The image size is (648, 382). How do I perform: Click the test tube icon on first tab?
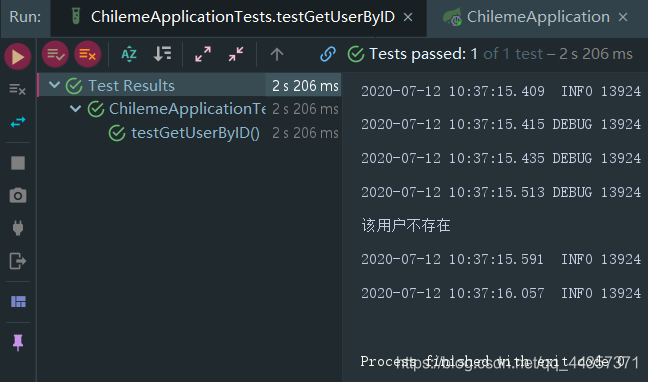coord(76,17)
